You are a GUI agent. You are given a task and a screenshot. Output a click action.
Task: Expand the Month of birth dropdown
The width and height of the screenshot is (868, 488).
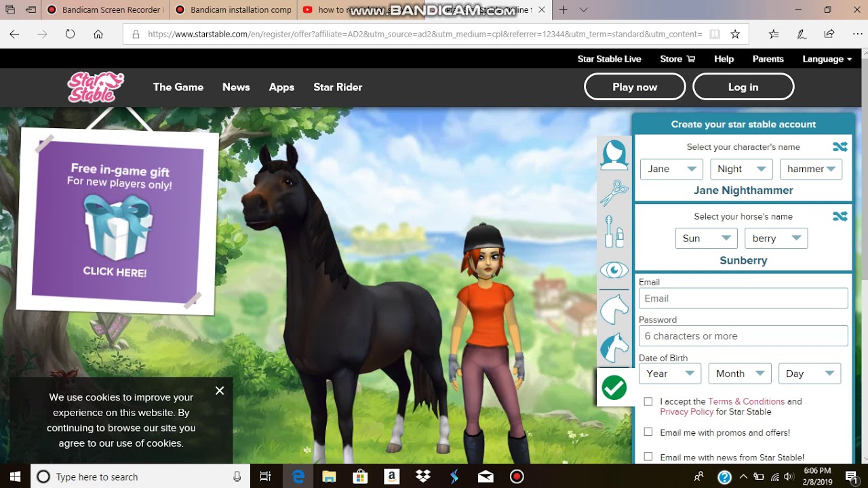pyautogui.click(x=739, y=373)
